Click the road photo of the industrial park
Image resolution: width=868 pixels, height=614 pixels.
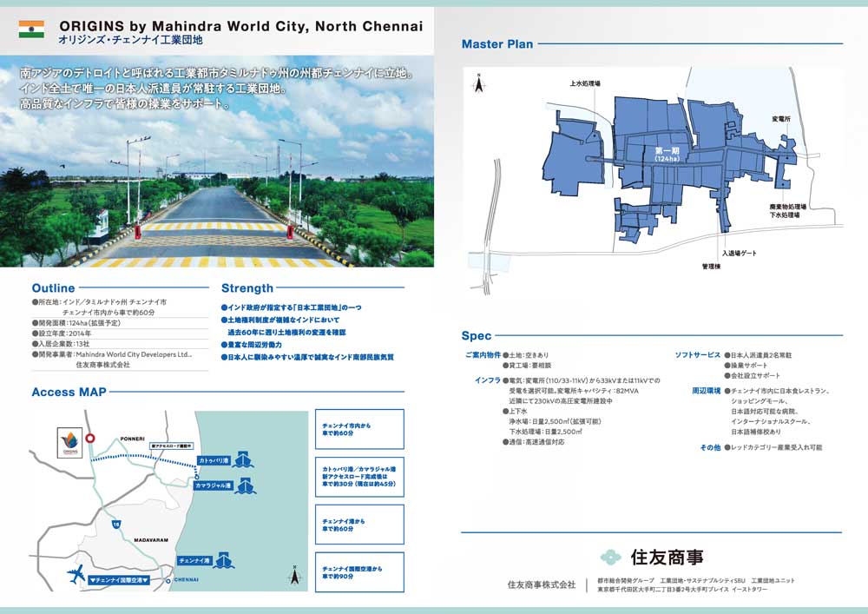[x=217, y=162]
